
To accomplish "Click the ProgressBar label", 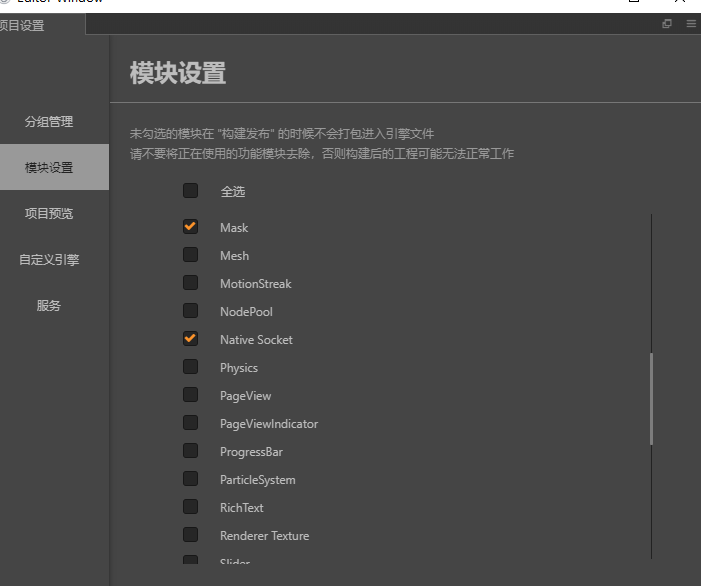I will tap(251, 452).
